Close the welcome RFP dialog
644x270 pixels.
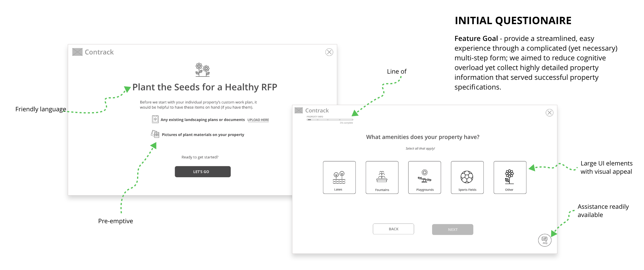point(329,52)
